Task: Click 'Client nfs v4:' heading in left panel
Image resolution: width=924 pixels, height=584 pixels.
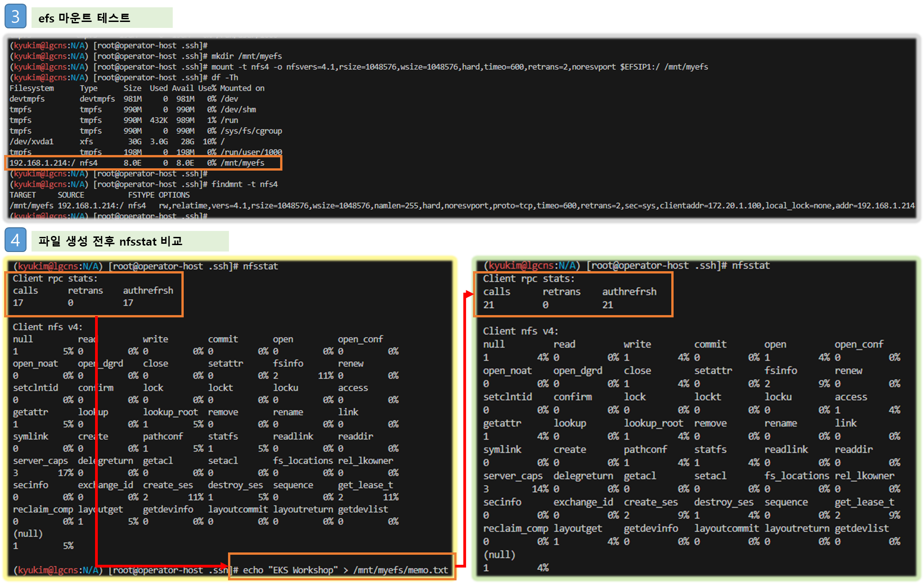Action: (x=48, y=327)
